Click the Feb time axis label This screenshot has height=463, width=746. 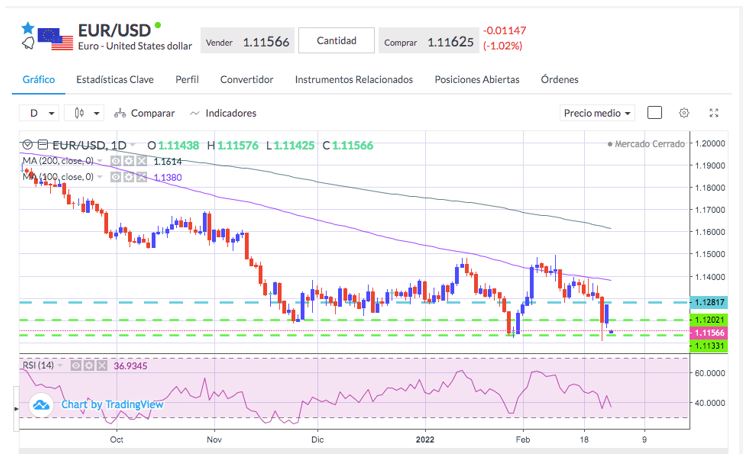(523, 439)
